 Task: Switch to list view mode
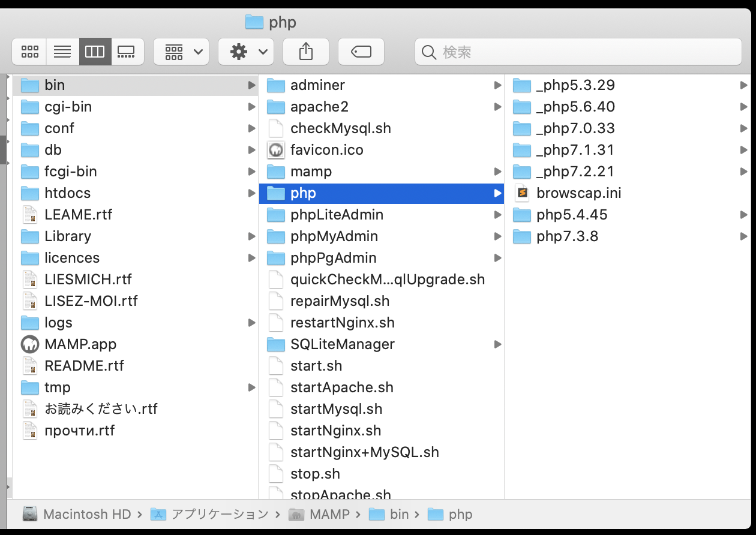coord(62,52)
